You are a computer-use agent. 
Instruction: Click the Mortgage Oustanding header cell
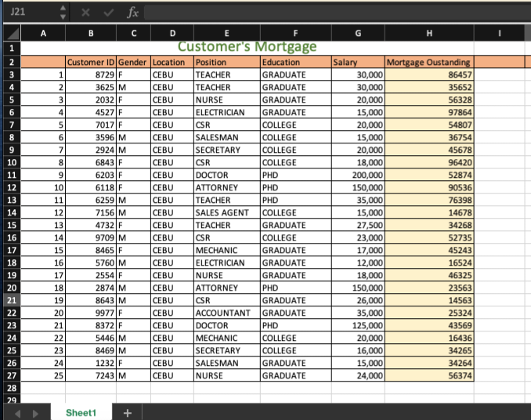(x=429, y=62)
